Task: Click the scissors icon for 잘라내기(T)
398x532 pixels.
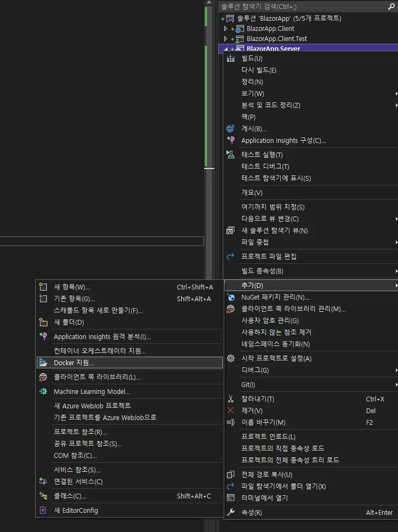Action: (231, 399)
